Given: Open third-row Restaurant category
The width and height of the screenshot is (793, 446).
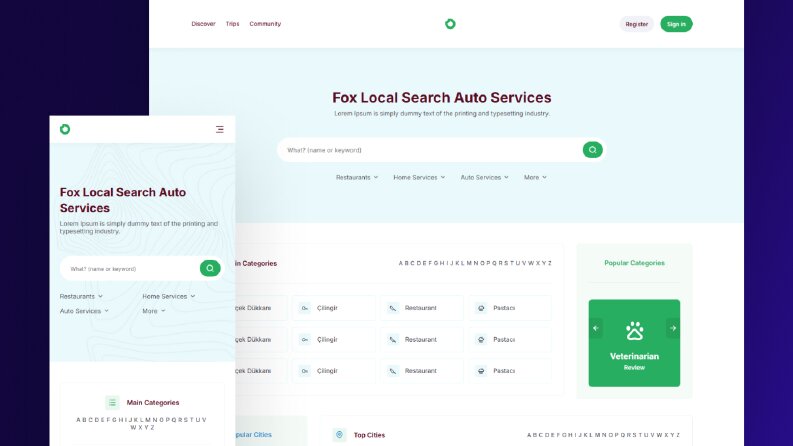Looking at the screenshot, I should pos(422,371).
